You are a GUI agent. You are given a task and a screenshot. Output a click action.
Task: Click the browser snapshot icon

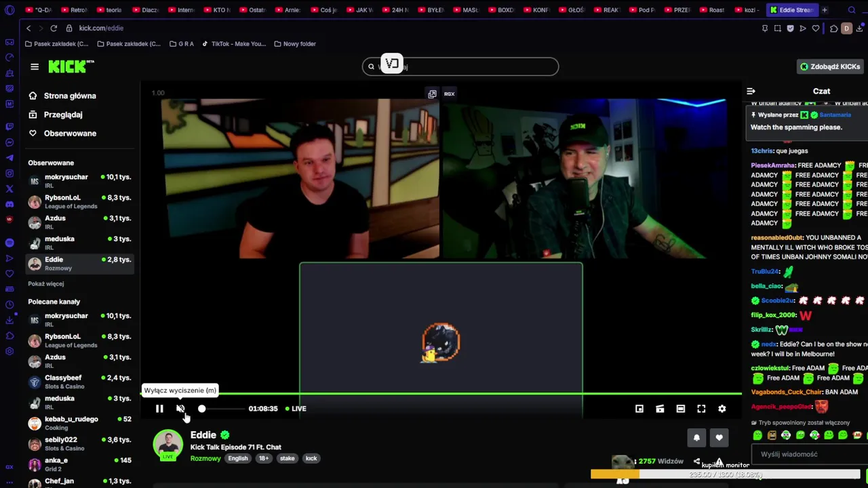click(778, 28)
